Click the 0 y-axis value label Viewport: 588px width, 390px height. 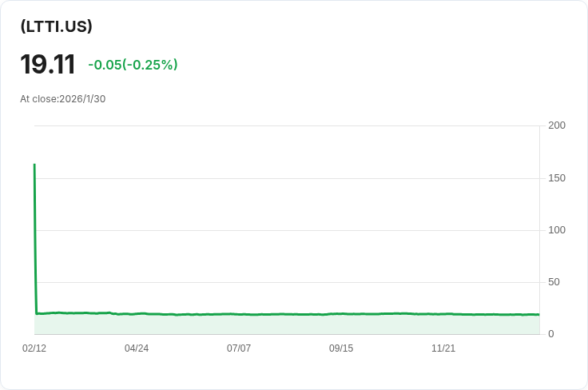click(550, 334)
